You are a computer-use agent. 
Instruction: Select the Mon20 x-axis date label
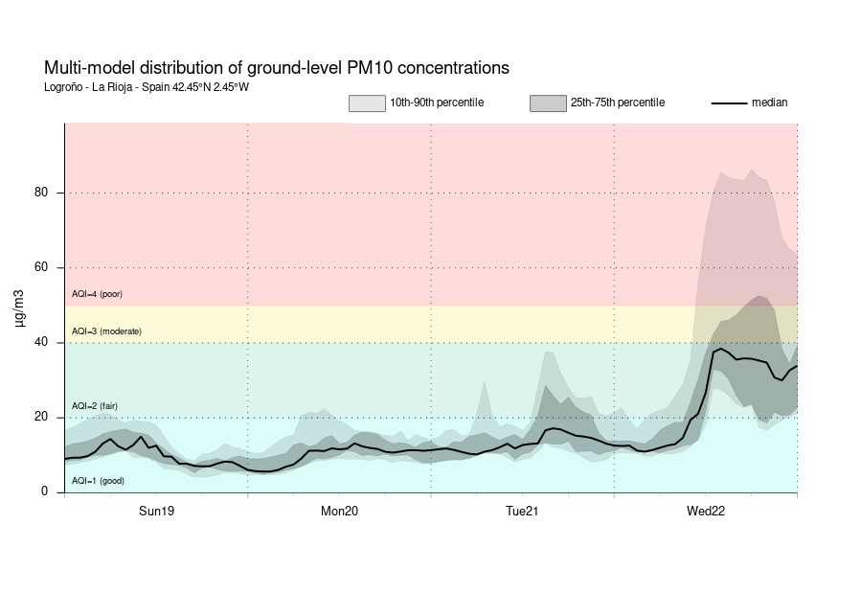pyautogui.click(x=339, y=512)
